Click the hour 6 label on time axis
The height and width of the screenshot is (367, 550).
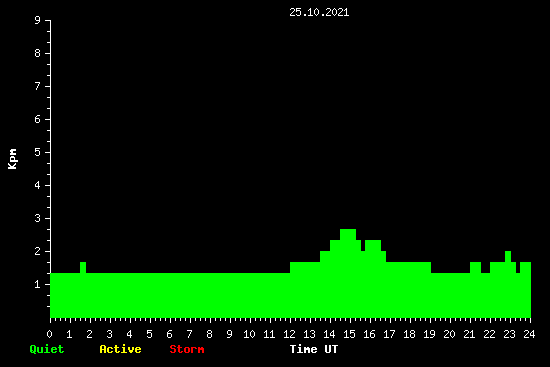pos(169,334)
